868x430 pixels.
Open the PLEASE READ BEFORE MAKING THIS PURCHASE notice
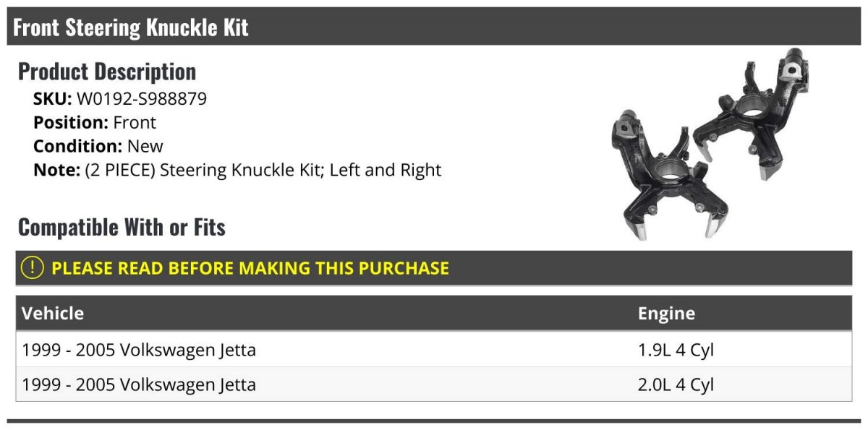[x=250, y=268]
